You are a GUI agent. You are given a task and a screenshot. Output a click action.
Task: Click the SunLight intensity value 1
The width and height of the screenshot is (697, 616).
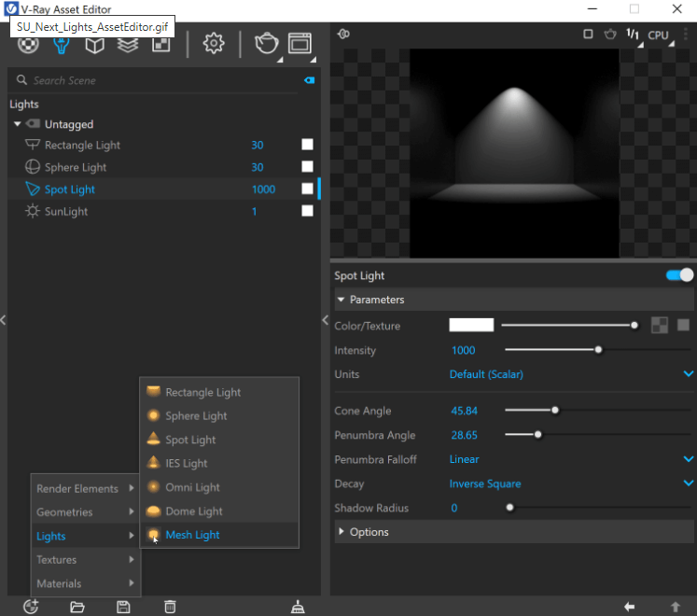coord(255,211)
